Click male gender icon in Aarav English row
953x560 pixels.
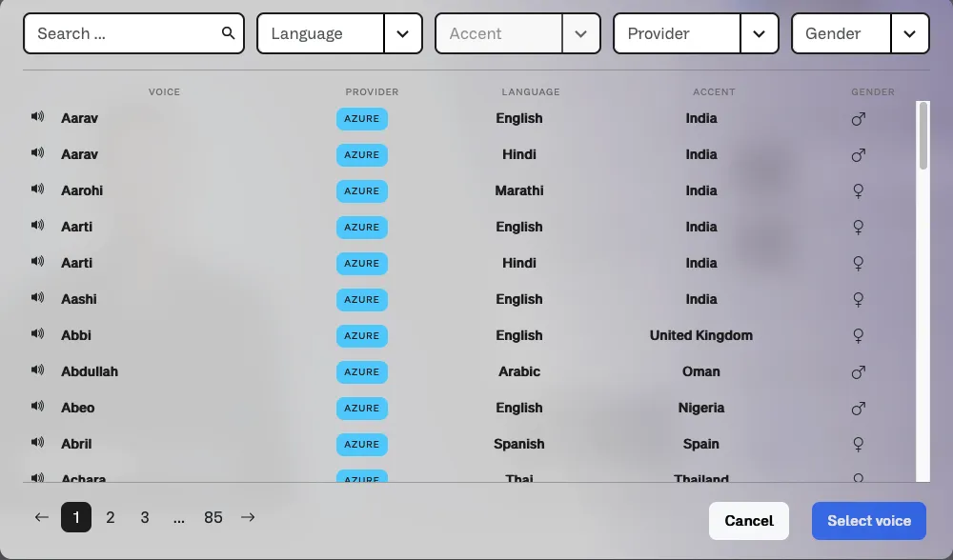[859, 118]
